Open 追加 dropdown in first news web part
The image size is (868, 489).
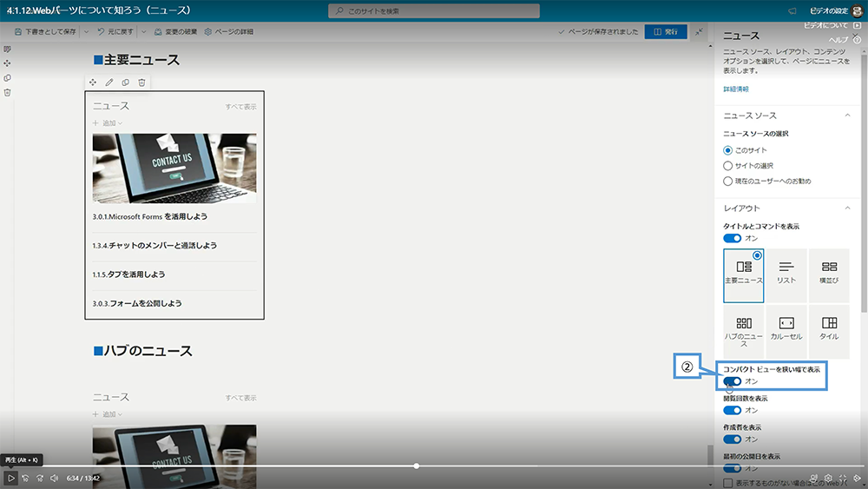108,123
